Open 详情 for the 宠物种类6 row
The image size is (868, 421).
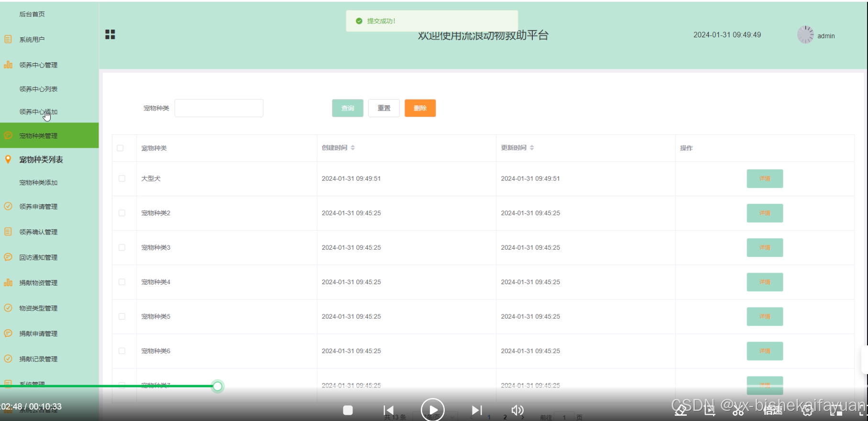click(x=765, y=351)
